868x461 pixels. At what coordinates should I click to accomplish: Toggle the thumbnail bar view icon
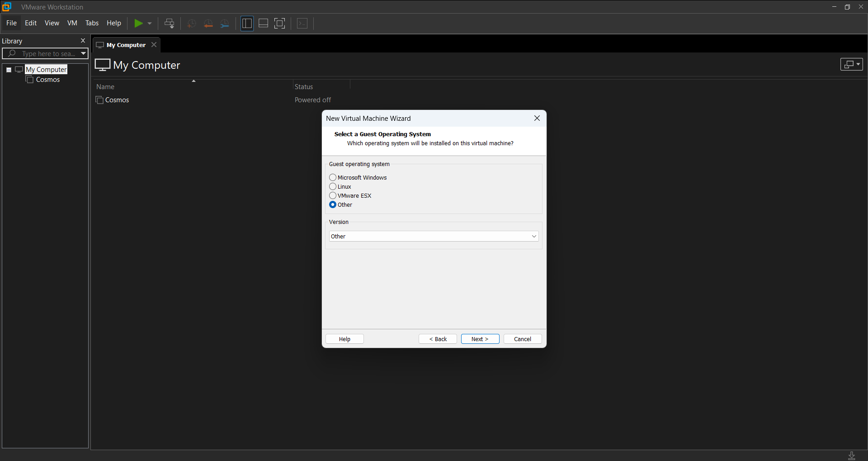263,24
